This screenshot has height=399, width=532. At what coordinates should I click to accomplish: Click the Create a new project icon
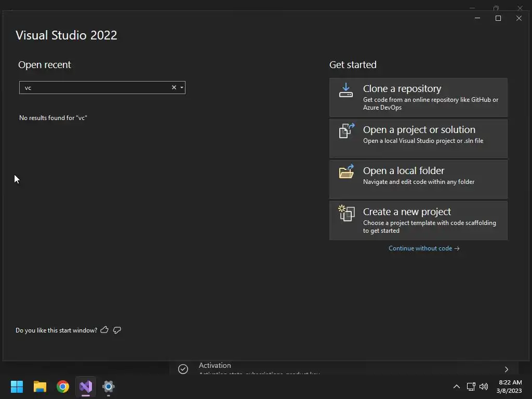tap(347, 213)
